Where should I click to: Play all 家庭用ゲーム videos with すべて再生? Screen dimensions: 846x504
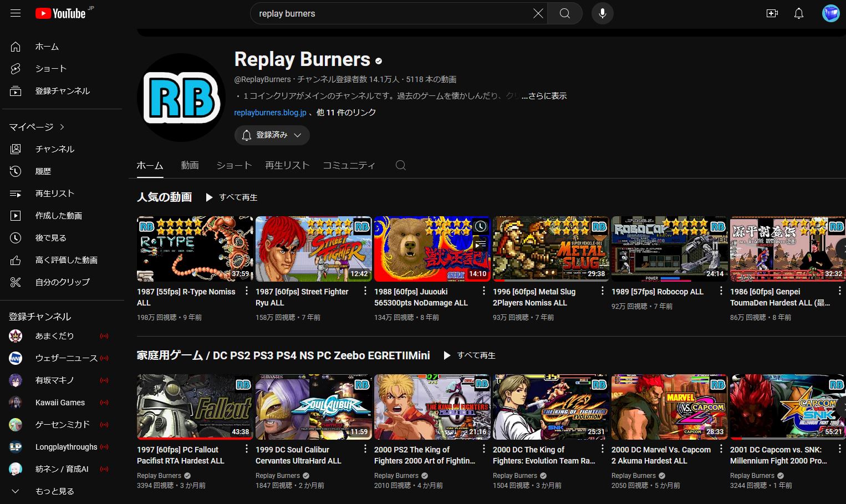(469, 355)
